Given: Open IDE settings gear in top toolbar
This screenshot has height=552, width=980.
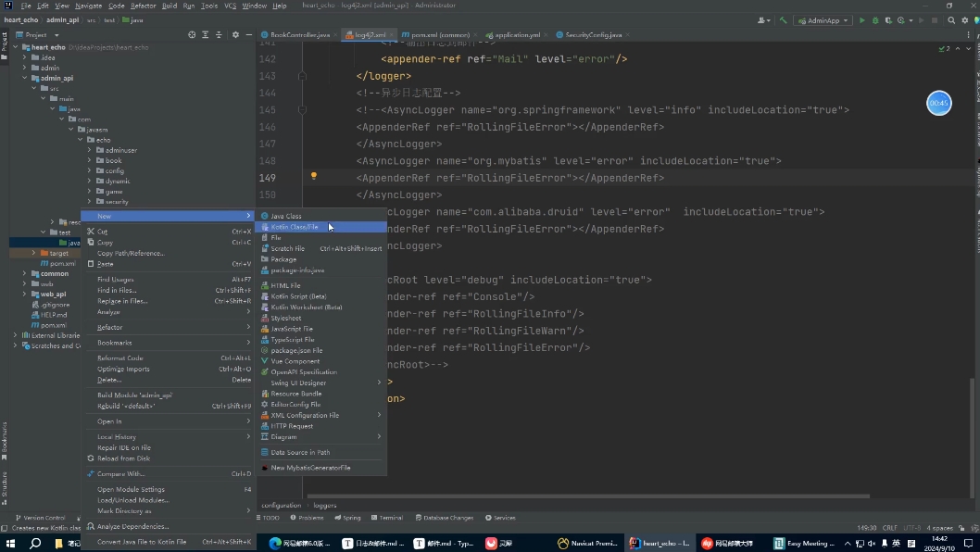Looking at the screenshot, I should pos(965,20).
